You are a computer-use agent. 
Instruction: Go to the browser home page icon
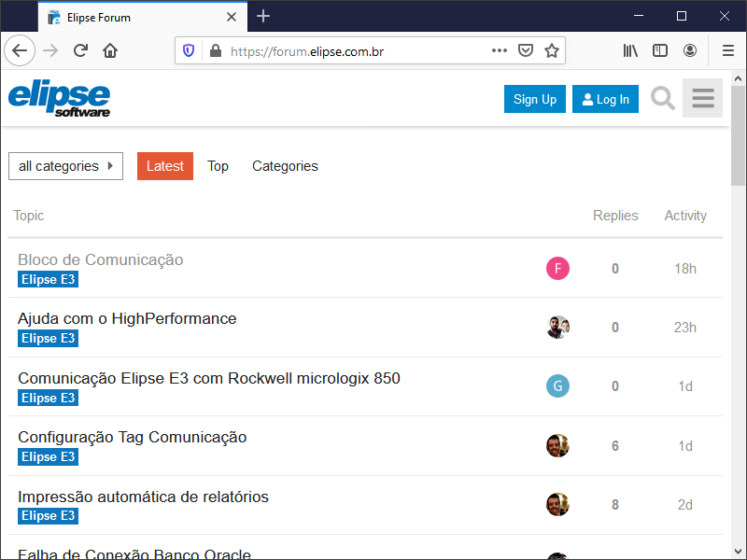pos(110,50)
